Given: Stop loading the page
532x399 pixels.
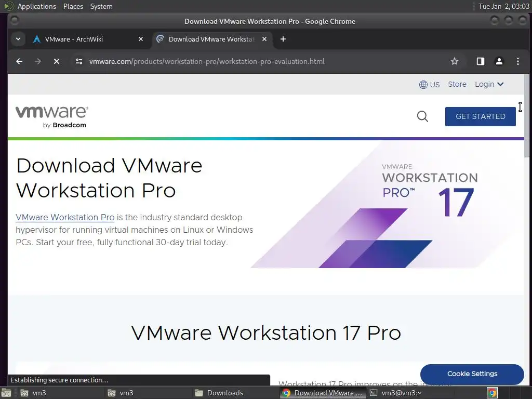Looking at the screenshot, I should tap(57, 61).
